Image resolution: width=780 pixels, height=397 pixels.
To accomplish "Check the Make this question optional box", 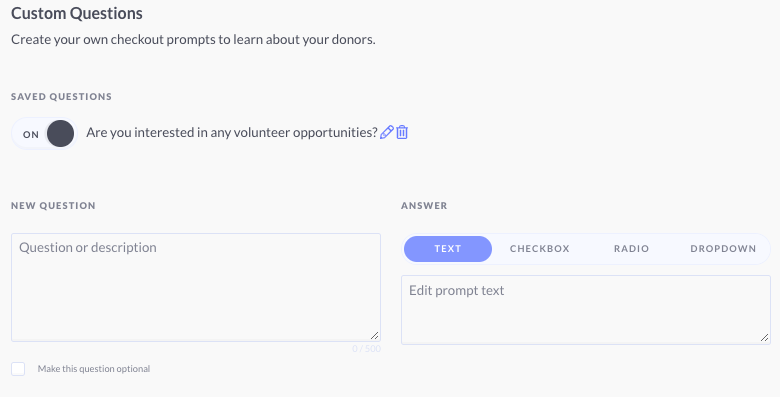I will [x=18, y=369].
